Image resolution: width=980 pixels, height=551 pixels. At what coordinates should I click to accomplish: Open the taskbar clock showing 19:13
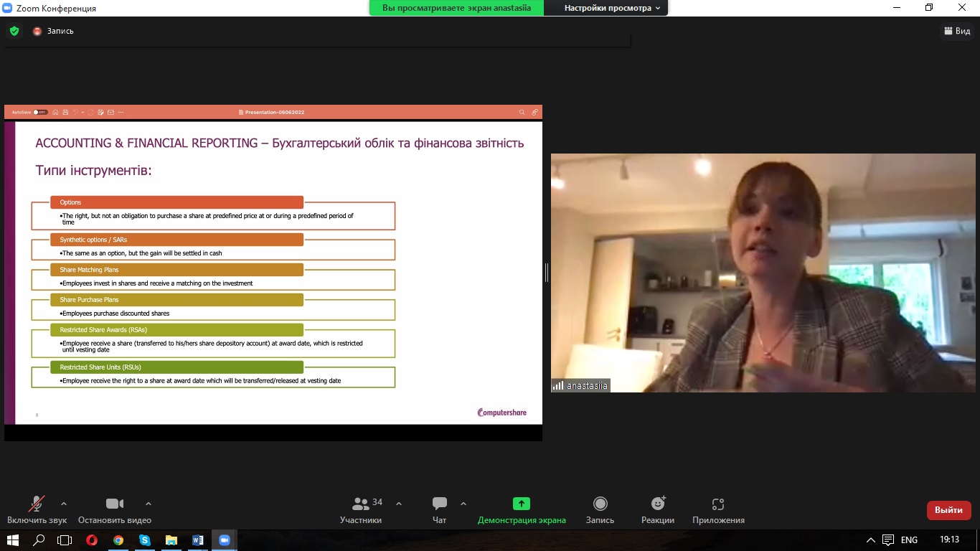[949, 540]
